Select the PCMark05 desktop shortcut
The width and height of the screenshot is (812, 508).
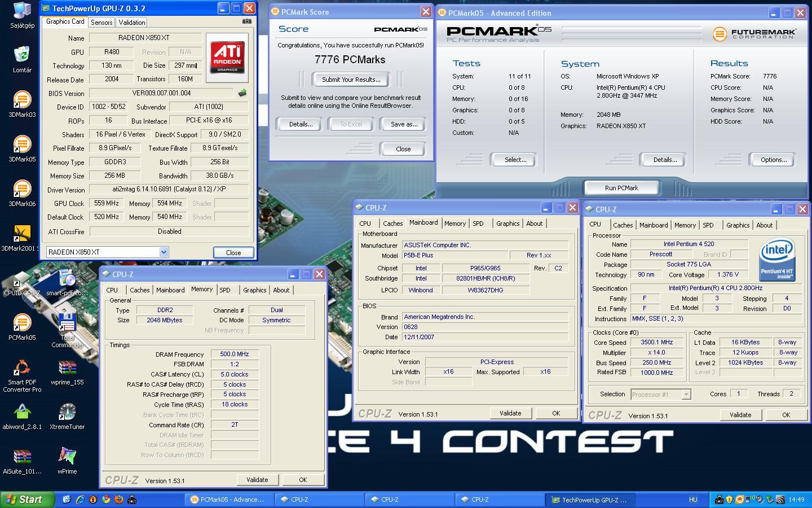coord(22,327)
